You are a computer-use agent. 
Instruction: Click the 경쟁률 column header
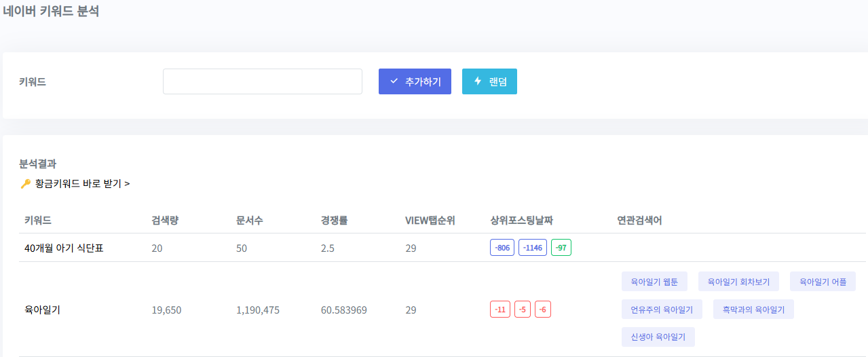click(335, 221)
